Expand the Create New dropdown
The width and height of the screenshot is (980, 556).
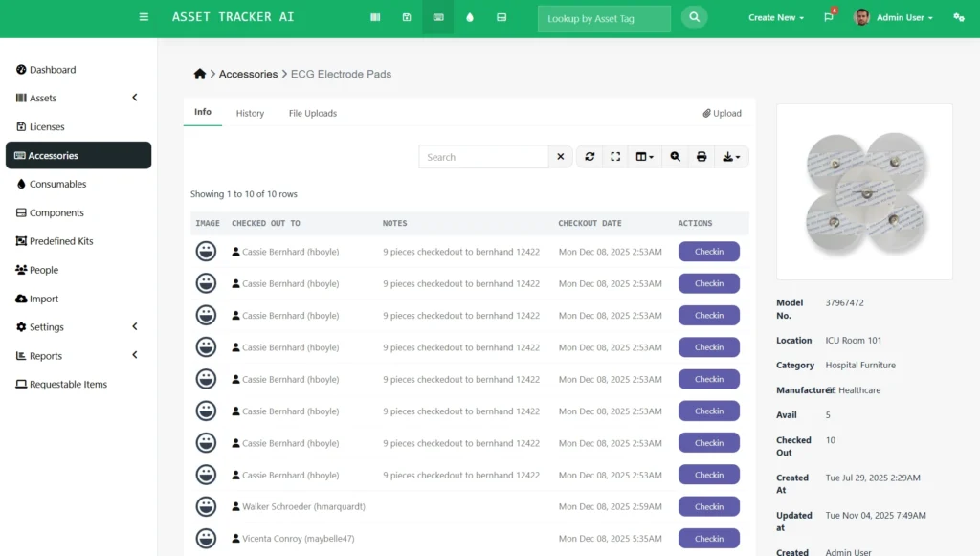tap(776, 17)
